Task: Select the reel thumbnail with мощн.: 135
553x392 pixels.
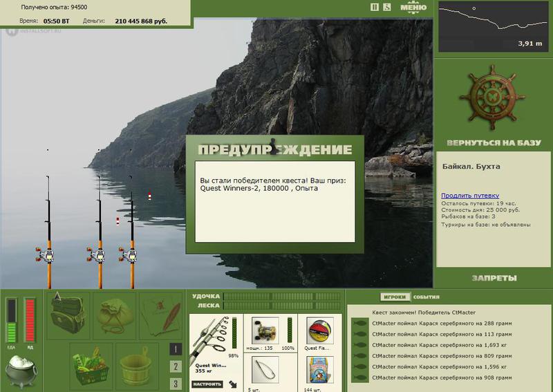Action: click(x=265, y=330)
